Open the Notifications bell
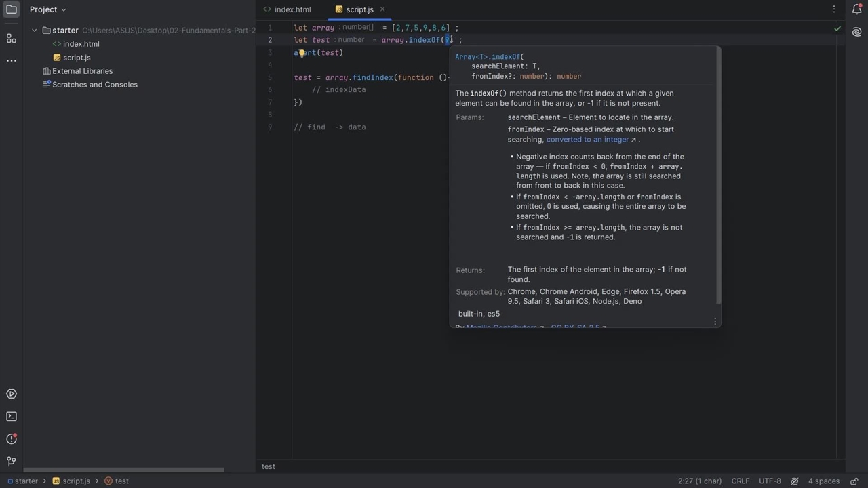 pyautogui.click(x=856, y=9)
